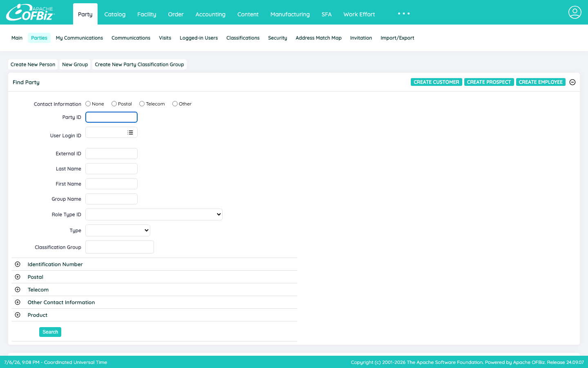Open the Type dropdown
The width and height of the screenshot is (588, 368).
click(x=118, y=230)
